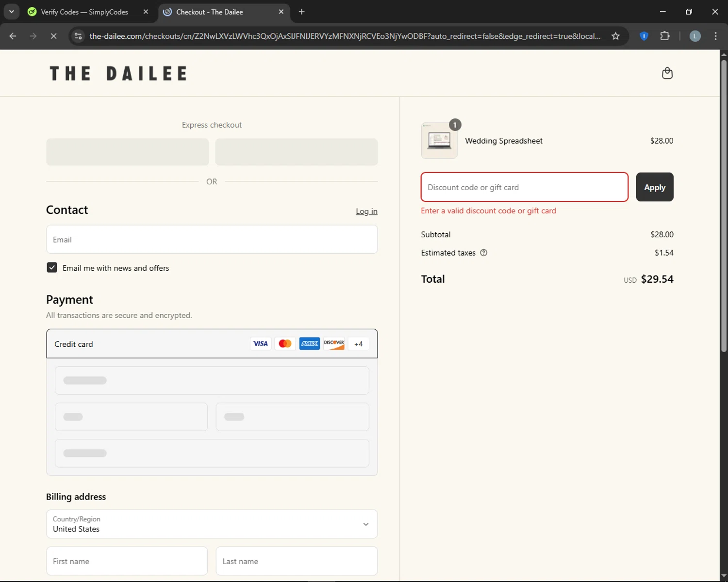This screenshot has height=582, width=728.
Task: Click the card number loading field
Action: click(x=212, y=380)
